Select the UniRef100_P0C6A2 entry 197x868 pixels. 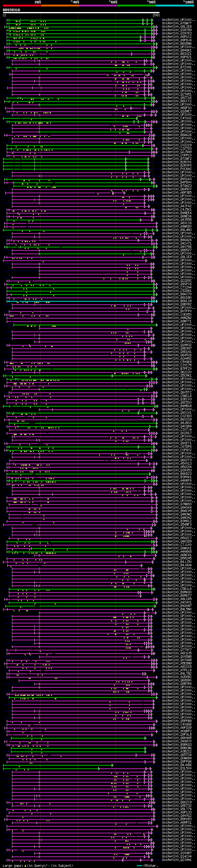point(177,169)
